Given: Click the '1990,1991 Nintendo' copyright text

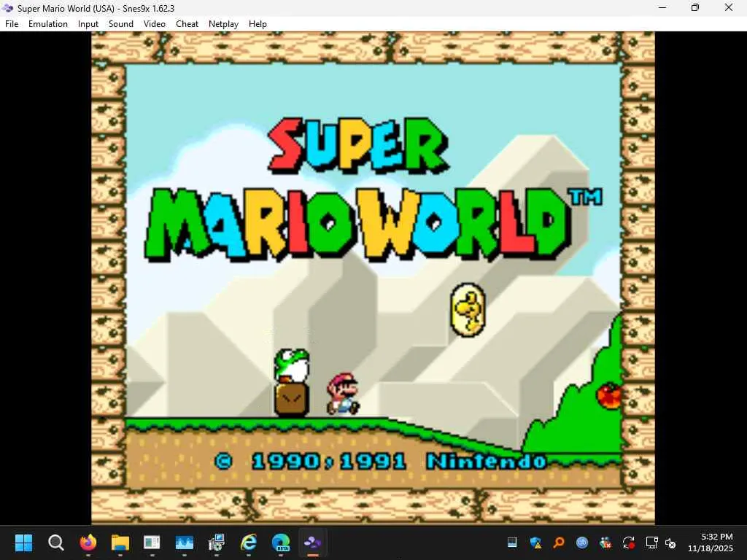Looking at the screenshot, I should pyautogui.click(x=381, y=461).
